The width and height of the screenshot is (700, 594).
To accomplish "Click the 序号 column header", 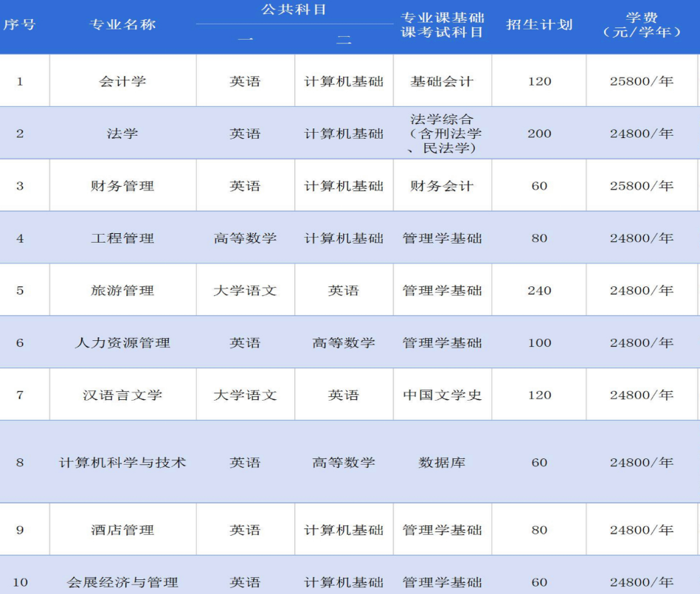I will (20, 25).
